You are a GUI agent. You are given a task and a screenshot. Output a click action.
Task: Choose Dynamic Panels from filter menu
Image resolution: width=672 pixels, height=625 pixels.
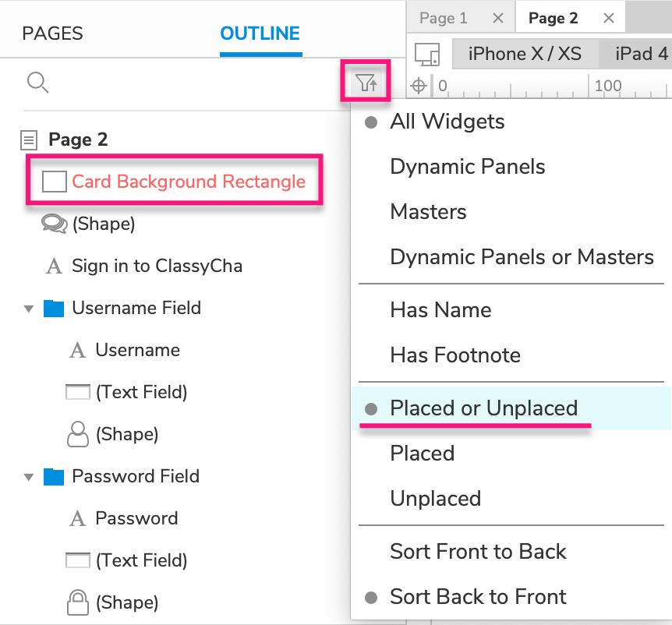click(x=467, y=167)
